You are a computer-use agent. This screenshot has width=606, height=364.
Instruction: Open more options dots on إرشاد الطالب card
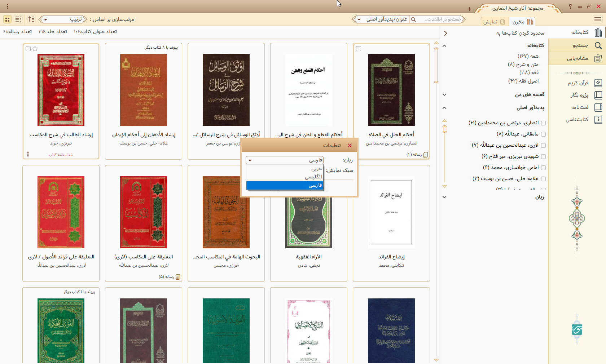(28, 154)
